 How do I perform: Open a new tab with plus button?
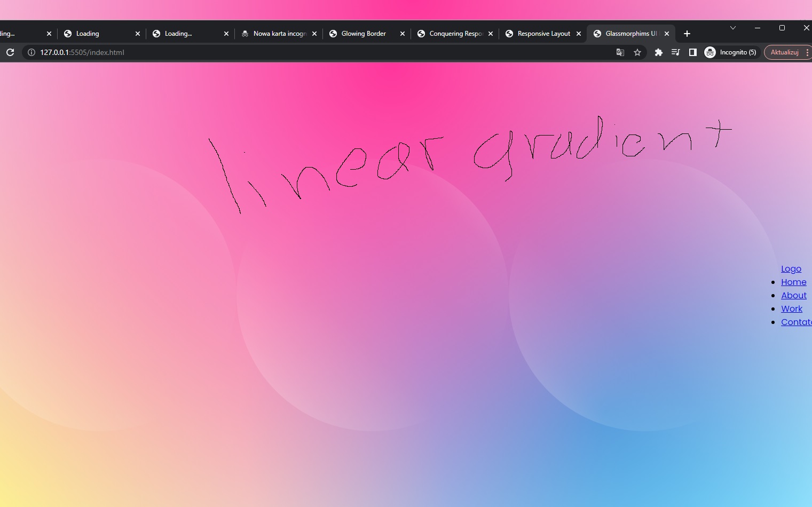click(x=687, y=34)
